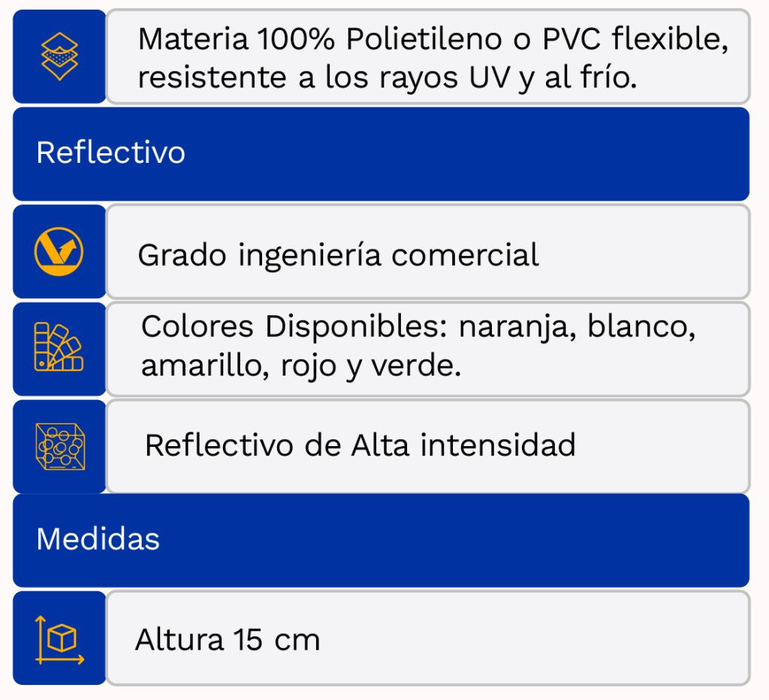Screen dimensions: 769x700
Task: Click the reflective beads cube icon
Action: coord(60,447)
